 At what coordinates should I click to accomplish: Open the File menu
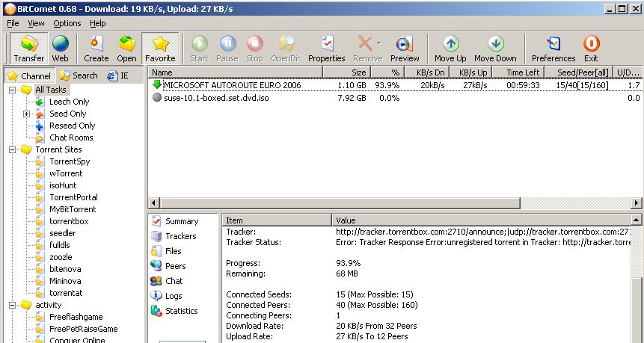point(13,23)
